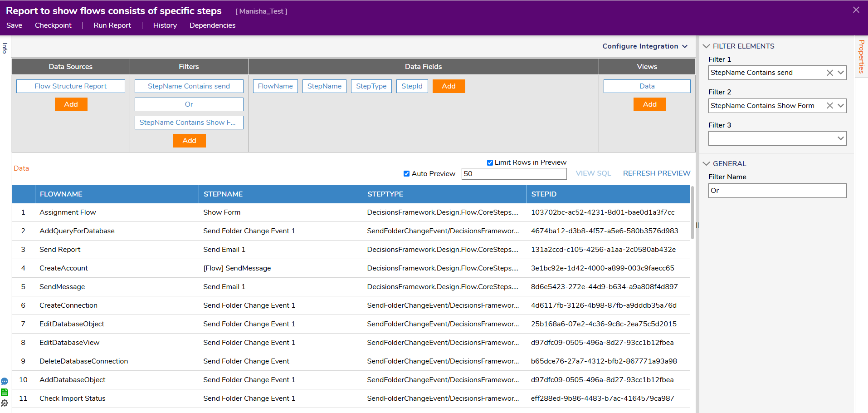Open the Info side tab
This screenshot has width=868, height=413.
pyautogui.click(x=5, y=48)
